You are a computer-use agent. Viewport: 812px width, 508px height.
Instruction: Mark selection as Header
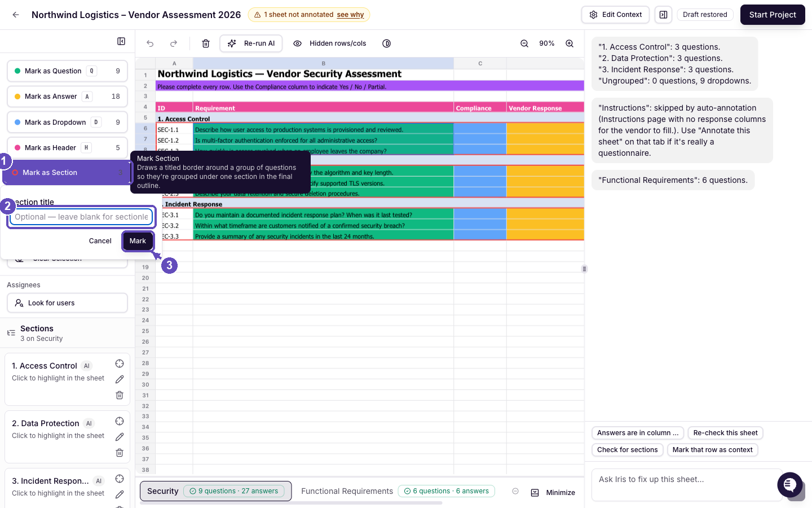[x=67, y=148]
